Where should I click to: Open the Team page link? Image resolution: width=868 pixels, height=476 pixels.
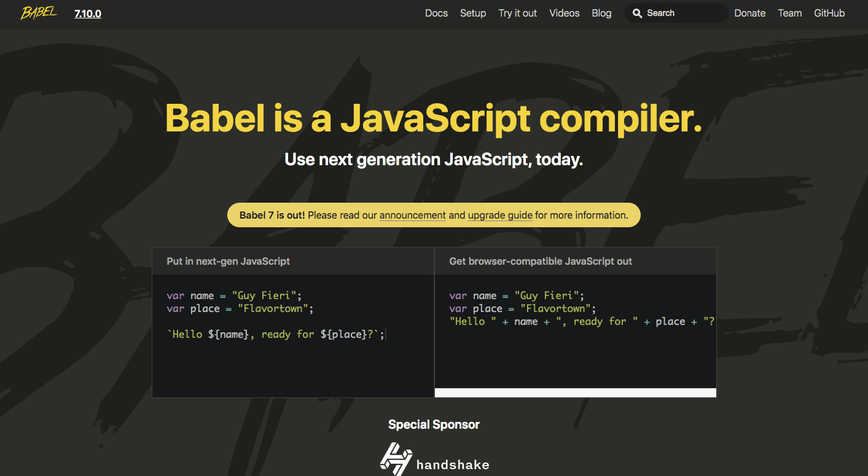pos(790,13)
